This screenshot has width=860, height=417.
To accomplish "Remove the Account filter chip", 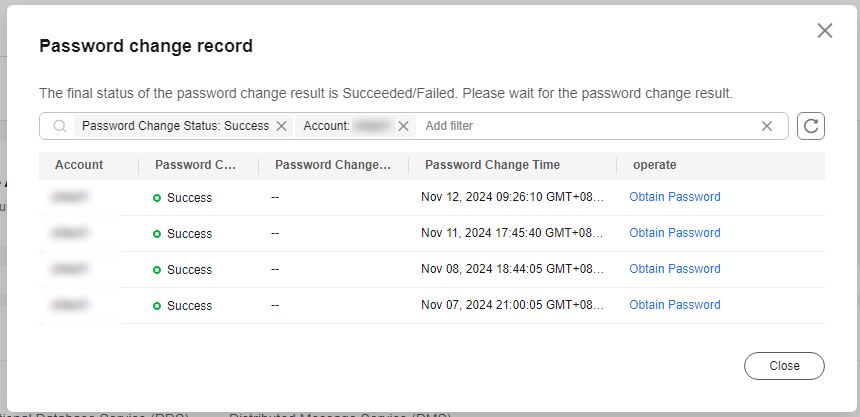I will coord(403,126).
